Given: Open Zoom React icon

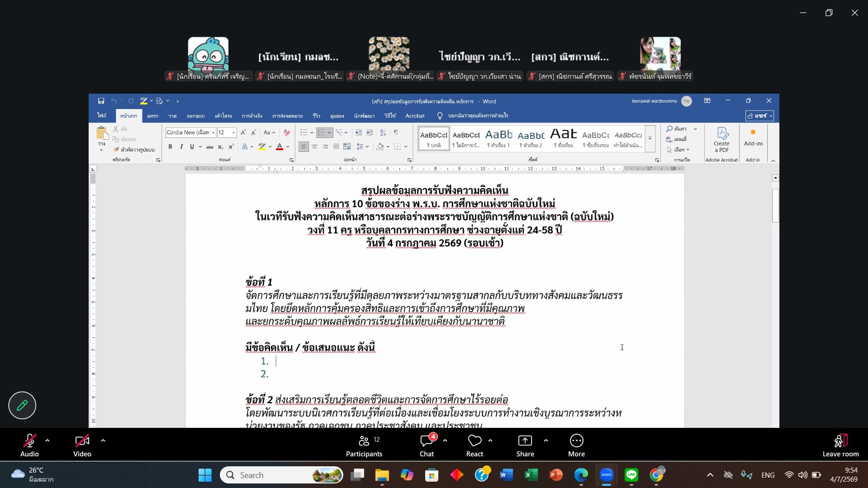Looking at the screenshot, I should click(474, 445).
